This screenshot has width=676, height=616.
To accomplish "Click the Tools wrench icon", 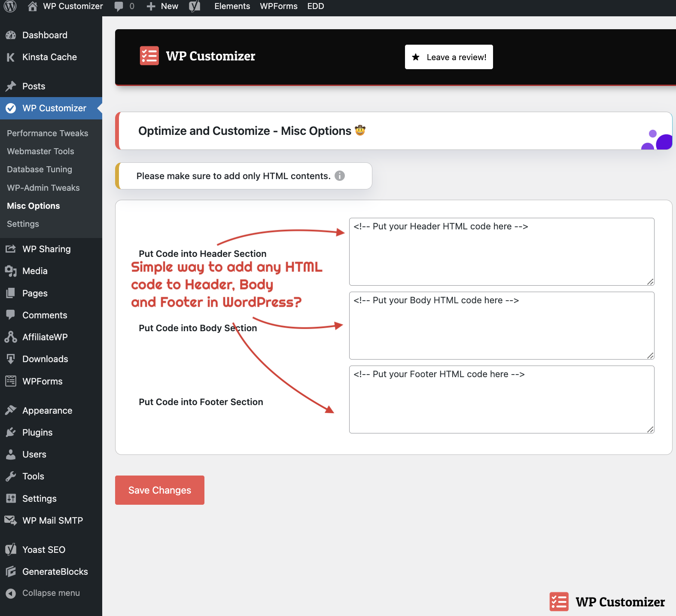I will pyautogui.click(x=11, y=476).
